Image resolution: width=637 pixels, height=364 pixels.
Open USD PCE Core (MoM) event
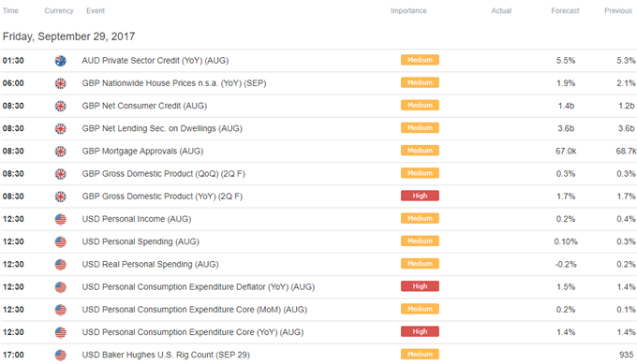coord(195,310)
